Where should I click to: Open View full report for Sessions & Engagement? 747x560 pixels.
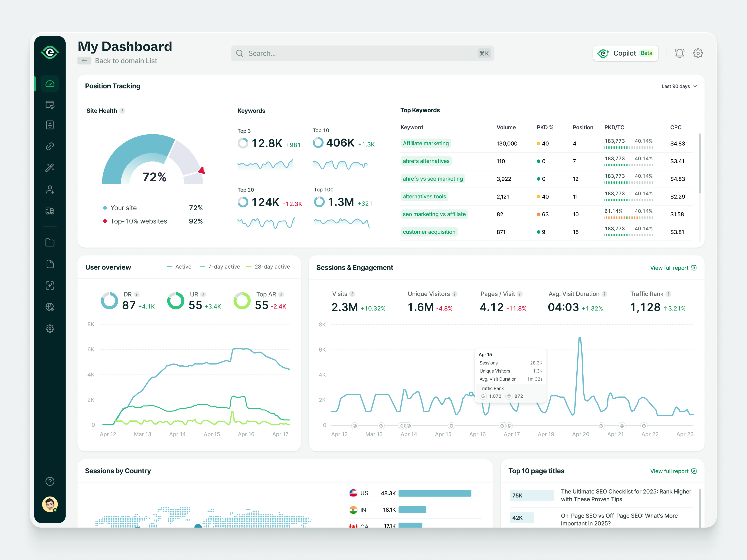tap(673, 267)
